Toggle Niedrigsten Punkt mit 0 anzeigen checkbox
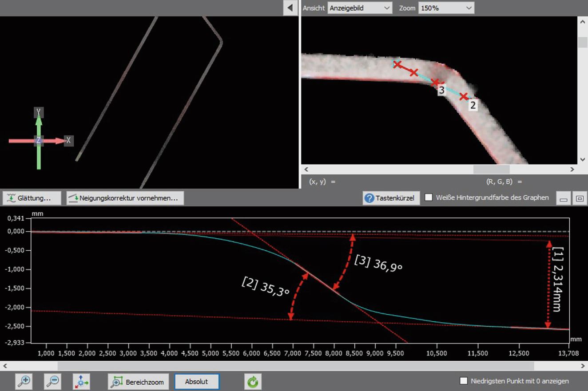Screen dimensions: 588x391 point(464,381)
